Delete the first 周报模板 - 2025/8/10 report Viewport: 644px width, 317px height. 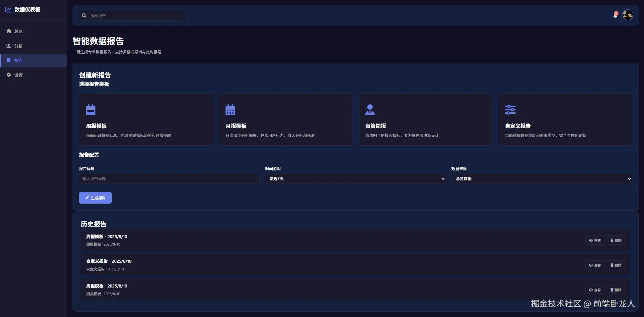pyautogui.click(x=616, y=240)
